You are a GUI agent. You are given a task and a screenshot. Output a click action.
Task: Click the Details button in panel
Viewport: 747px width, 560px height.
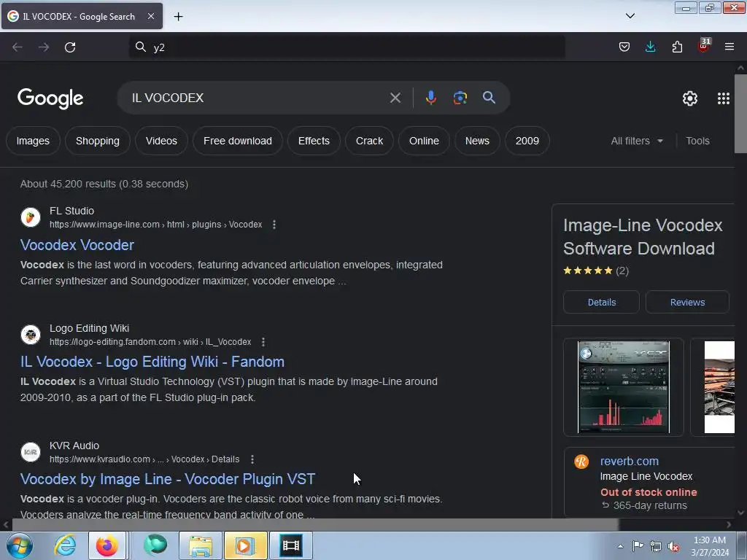(x=602, y=303)
